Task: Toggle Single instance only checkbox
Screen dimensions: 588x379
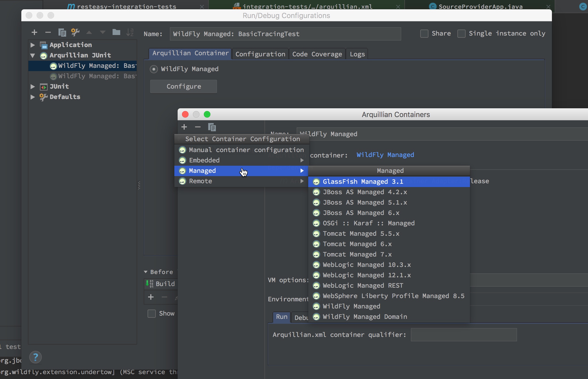Action: [x=461, y=34]
